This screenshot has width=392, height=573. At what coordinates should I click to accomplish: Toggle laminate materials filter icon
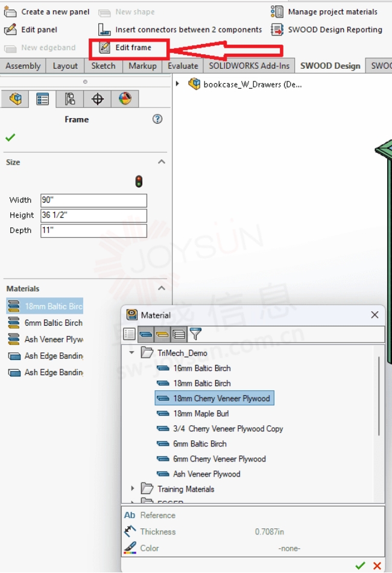tap(179, 334)
